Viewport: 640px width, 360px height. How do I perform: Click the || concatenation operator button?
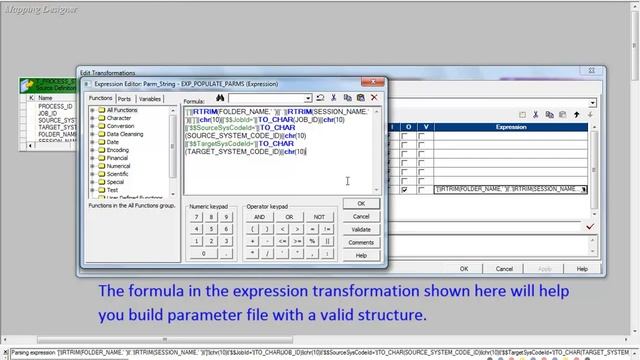coord(327,241)
